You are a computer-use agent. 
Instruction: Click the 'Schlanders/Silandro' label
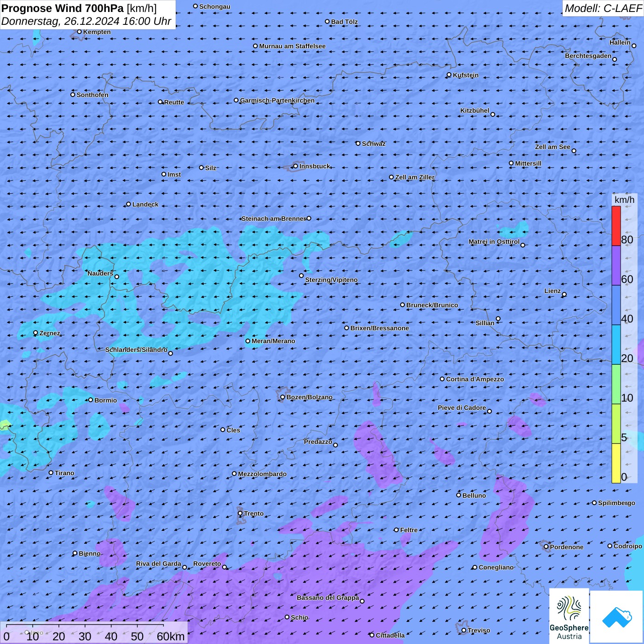click(136, 350)
